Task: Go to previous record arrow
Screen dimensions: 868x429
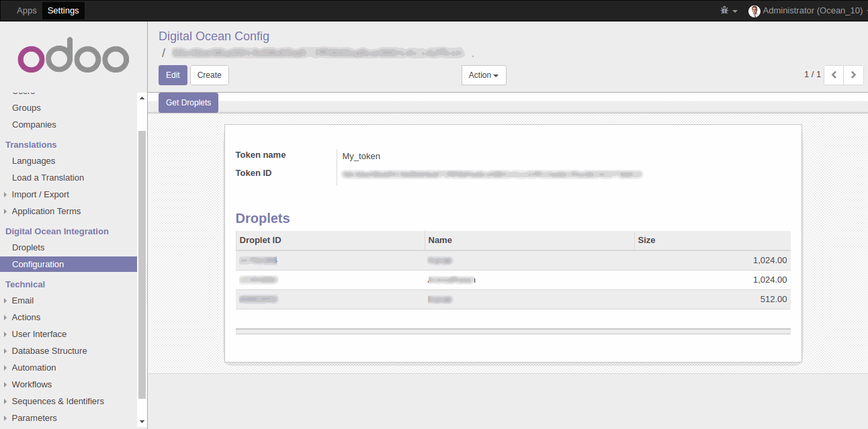Action: point(834,75)
